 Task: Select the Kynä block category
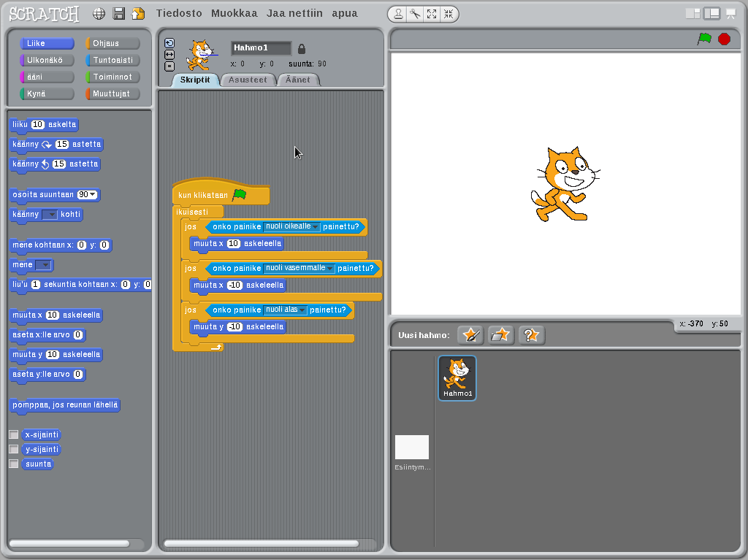pyautogui.click(x=47, y=93)
